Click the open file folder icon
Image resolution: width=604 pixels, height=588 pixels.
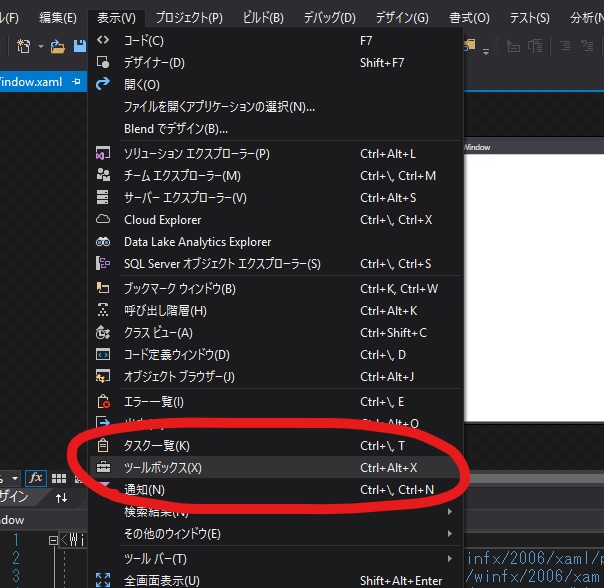(57, 46)
